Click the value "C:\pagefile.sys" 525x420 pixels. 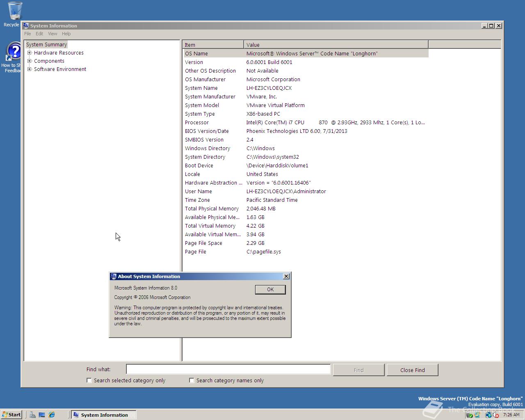[264, 251]
